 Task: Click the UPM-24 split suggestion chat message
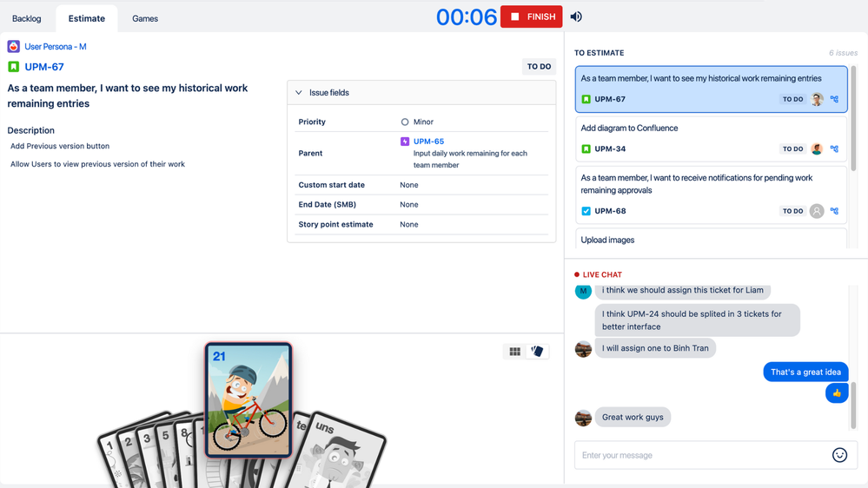coord(698,320)
